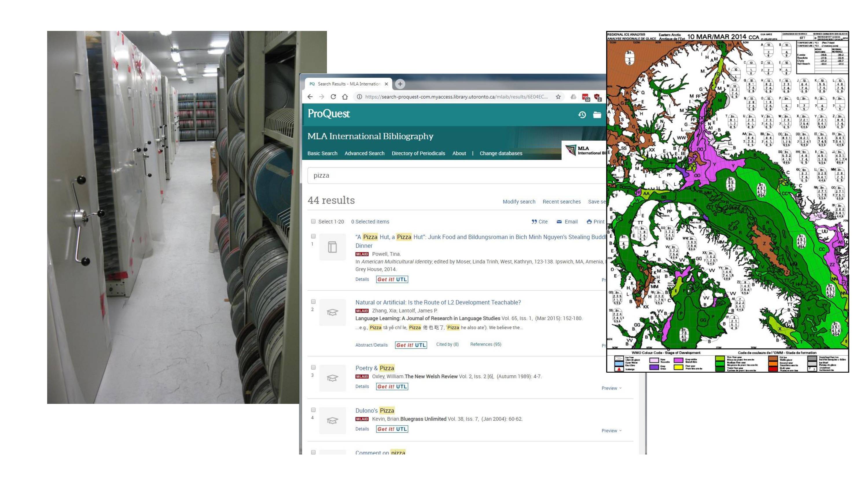The height and width of the screenshot is (488, 868).
Task: Check the box for result 4 Dulono's Pizza
Action: 313,410
